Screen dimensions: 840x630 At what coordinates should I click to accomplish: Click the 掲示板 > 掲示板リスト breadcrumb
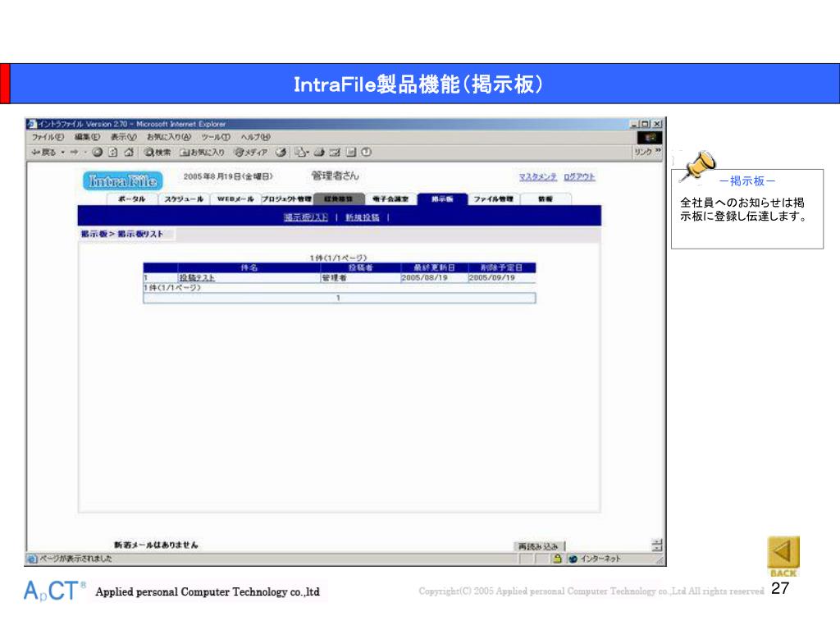122,234
